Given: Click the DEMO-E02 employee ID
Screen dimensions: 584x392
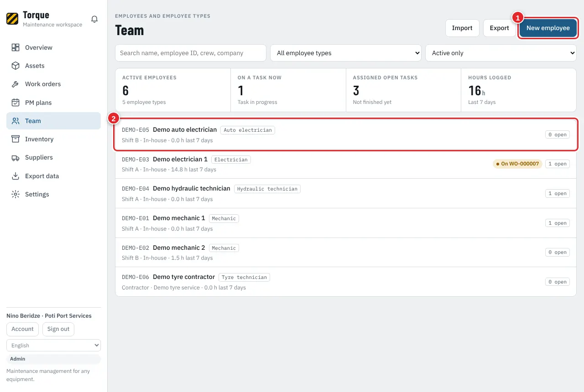Looking at the screenshot, I should (x=136, y=248).
